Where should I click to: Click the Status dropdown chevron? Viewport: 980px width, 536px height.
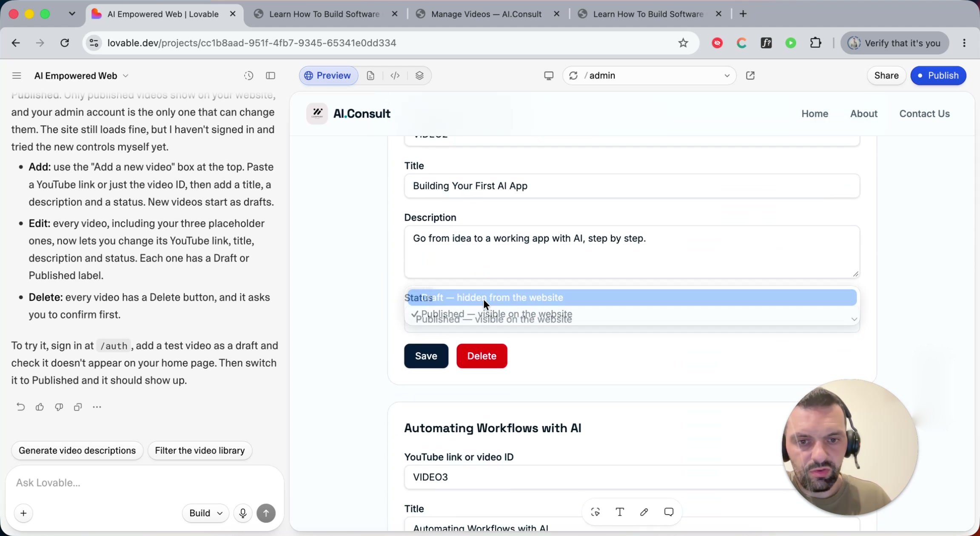(x=854, y=319)
